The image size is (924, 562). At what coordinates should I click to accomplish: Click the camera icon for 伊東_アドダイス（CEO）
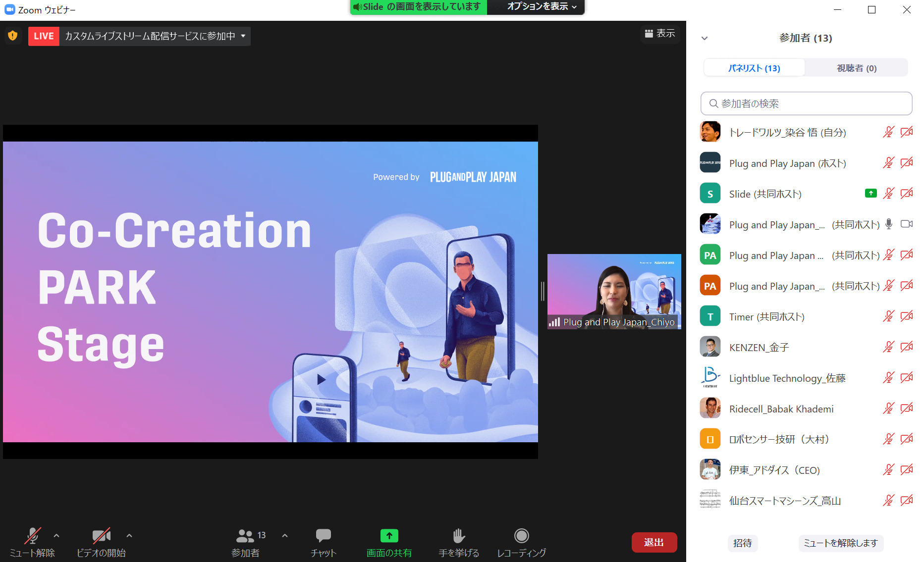907,470
